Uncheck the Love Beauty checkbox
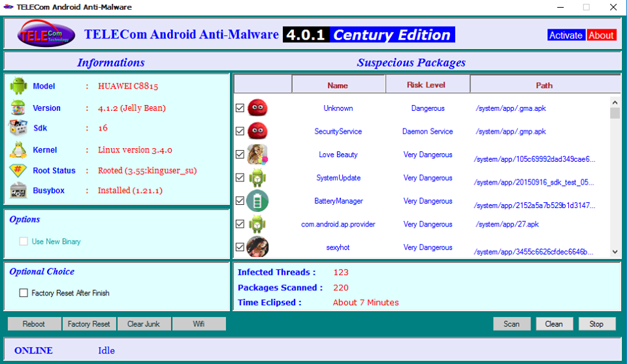Screen dimensions: 627x364 240,154
